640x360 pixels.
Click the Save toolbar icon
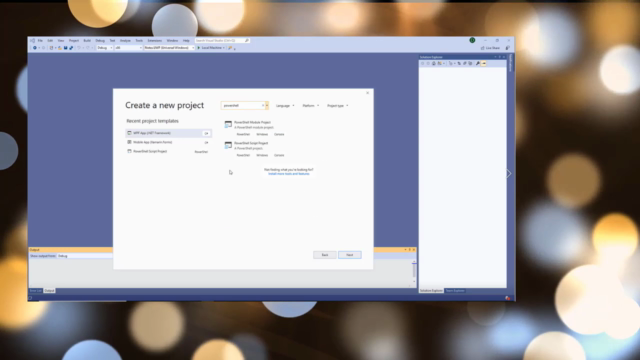(x=65, y=48)
